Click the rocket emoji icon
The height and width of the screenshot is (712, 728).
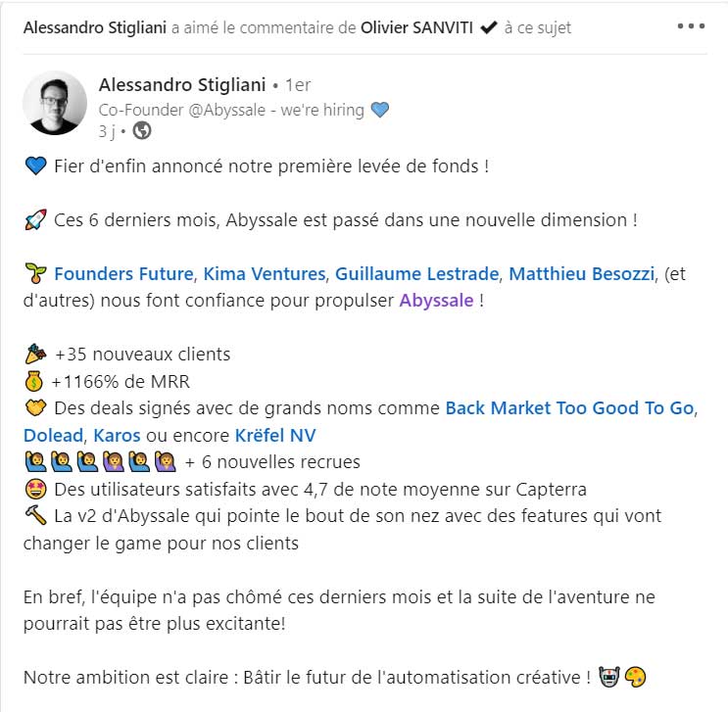35,220
